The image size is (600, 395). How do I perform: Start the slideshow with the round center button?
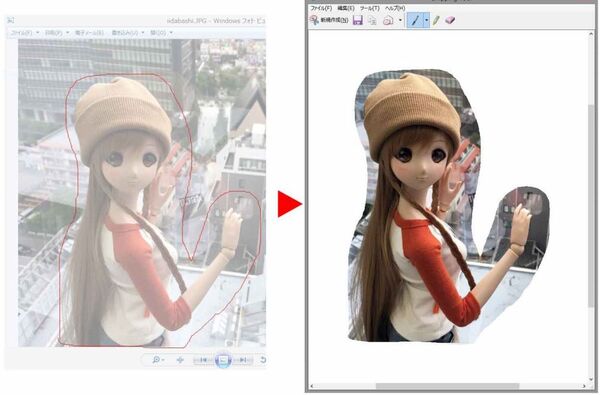tap(223, 360)
